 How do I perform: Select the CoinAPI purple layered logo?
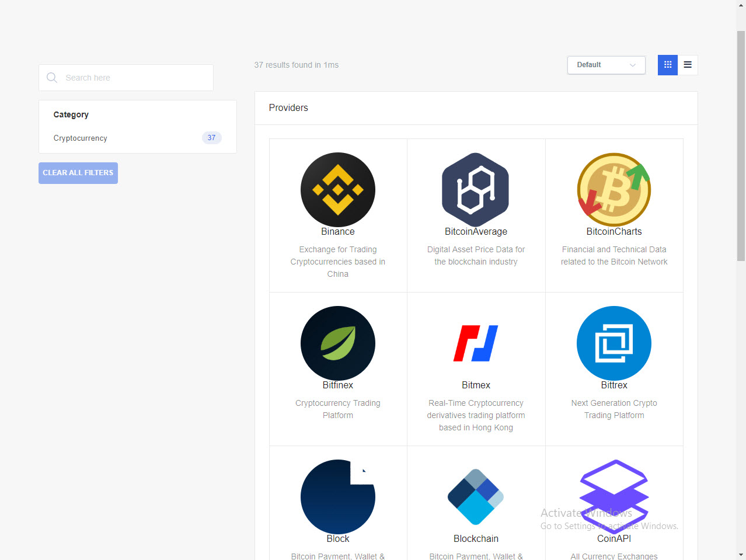pos(614,497)
